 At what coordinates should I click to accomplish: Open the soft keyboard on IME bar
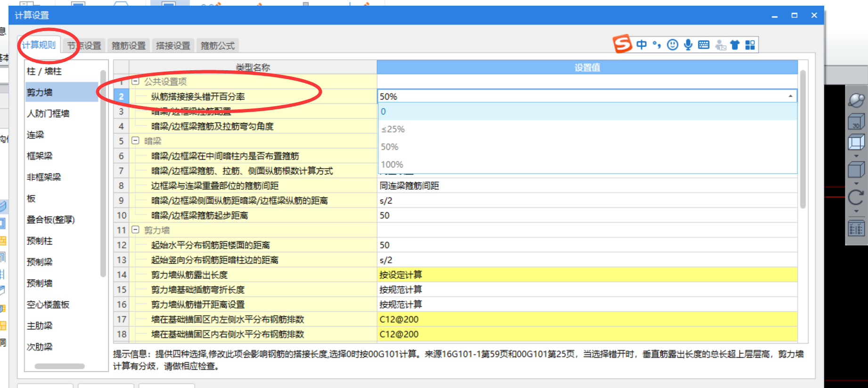pyautogui.click(x=704, y=45)
